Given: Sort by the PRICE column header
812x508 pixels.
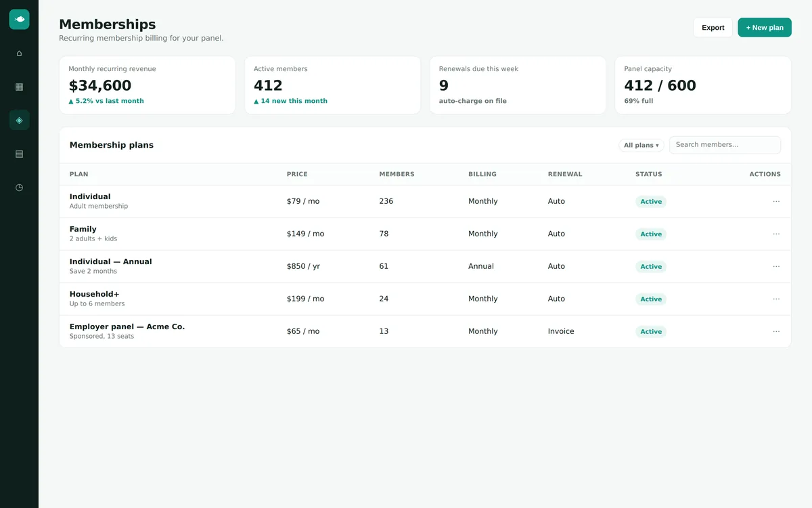Looking at the screenshot, I should [297, 174].
